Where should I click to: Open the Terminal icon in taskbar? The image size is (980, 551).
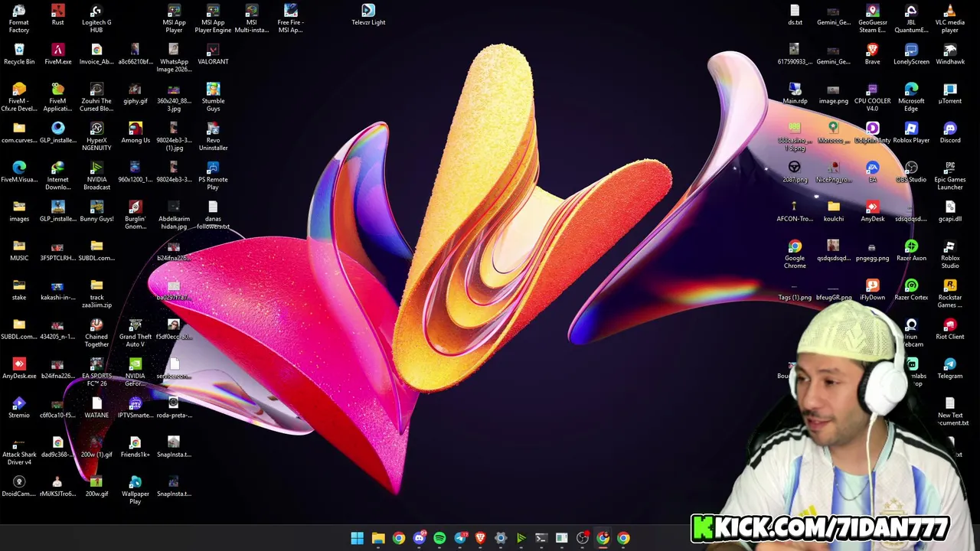541,538
